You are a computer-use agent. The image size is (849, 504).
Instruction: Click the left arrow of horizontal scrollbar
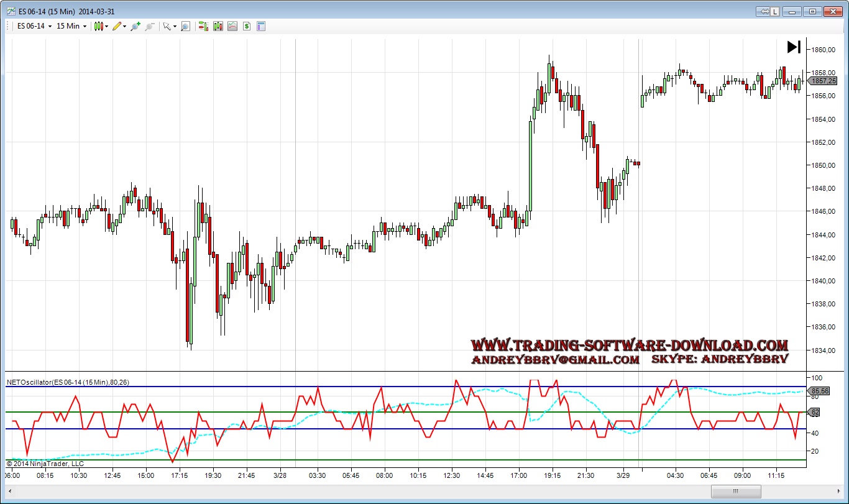tap(10, 492)
